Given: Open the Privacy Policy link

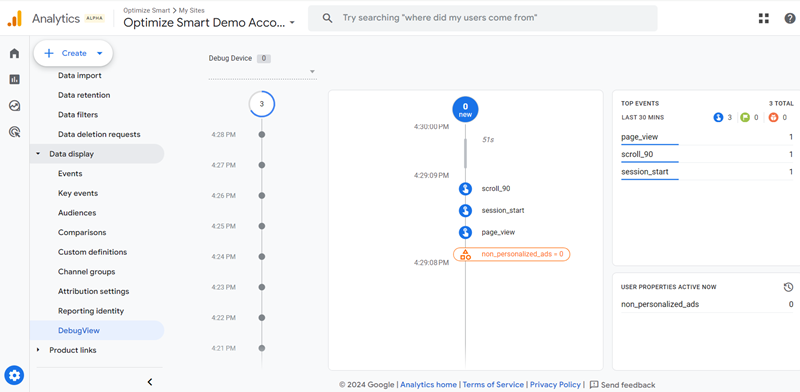Looking at the screenshot, I should point(555,385).
